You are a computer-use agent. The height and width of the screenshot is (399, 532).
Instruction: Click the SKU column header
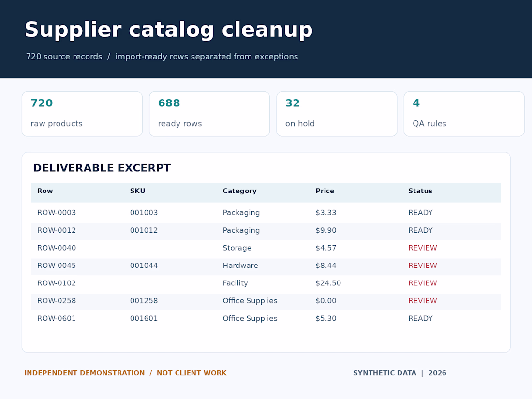[x=137, y=191]
